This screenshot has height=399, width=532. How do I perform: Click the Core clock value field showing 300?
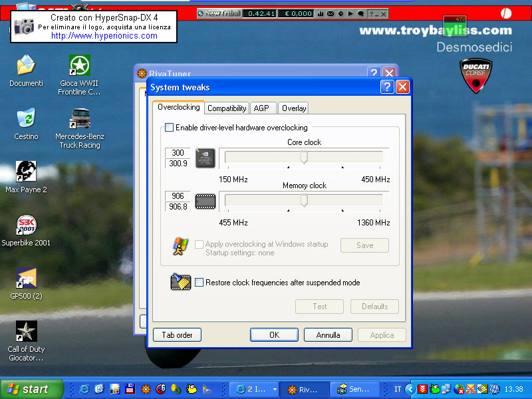tap(178, 153)
